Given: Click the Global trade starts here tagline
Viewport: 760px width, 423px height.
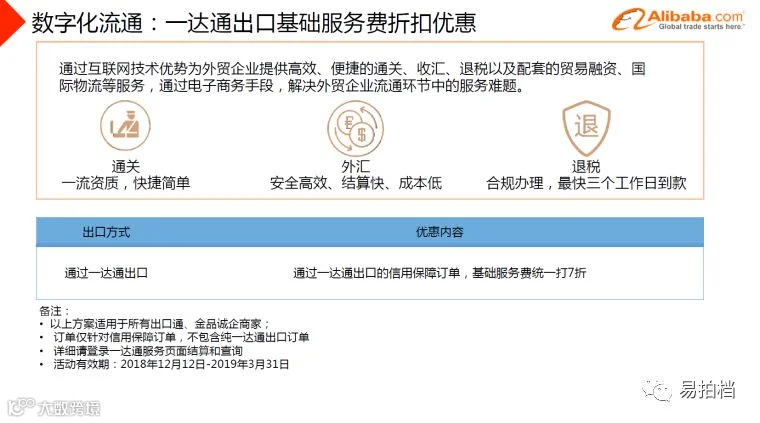Looking at the screenshot, I should point(701,27).
